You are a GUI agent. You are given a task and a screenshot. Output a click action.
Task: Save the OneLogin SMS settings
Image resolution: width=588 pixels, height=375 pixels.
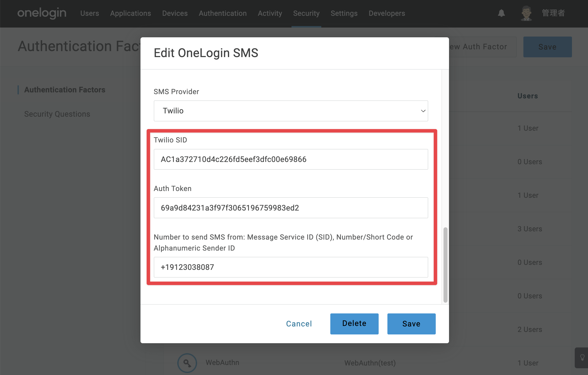coord(411,324)
